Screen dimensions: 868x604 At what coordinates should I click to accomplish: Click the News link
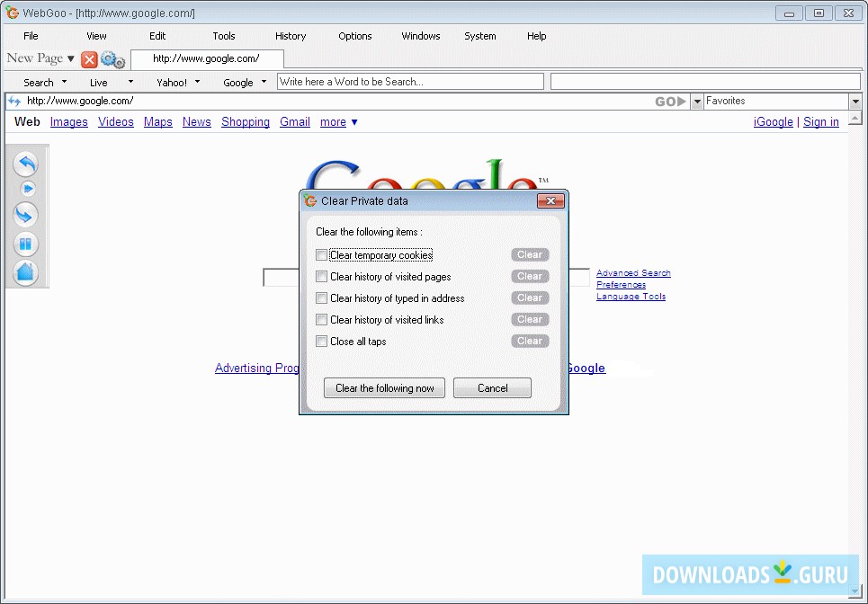coord(196,121)
